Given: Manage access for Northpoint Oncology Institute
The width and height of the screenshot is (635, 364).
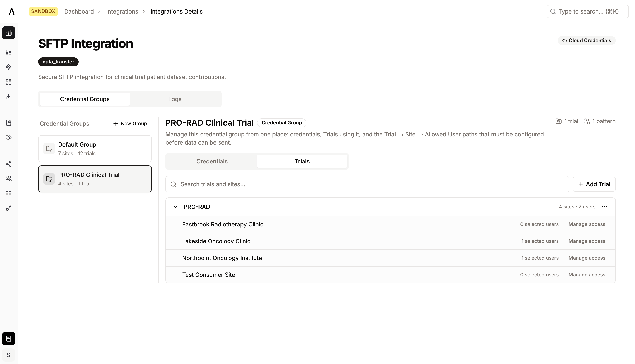Looking at the screenshot, I should (x=587, y=258).
